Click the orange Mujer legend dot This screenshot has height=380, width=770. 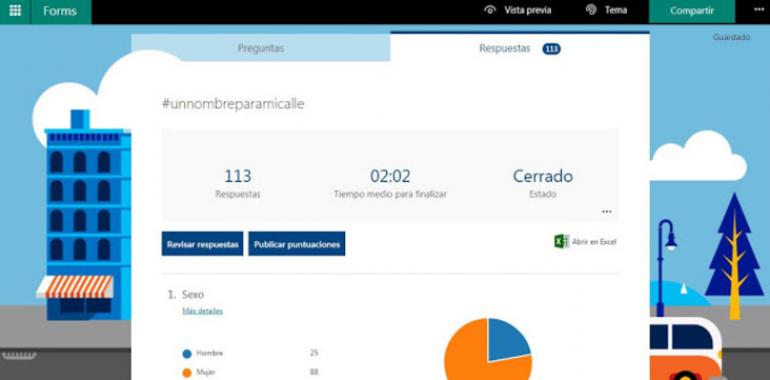187,373
